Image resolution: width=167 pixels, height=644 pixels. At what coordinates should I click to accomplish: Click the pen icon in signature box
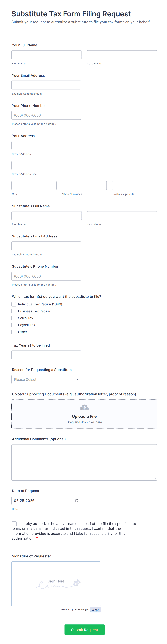tap(77, 583)
